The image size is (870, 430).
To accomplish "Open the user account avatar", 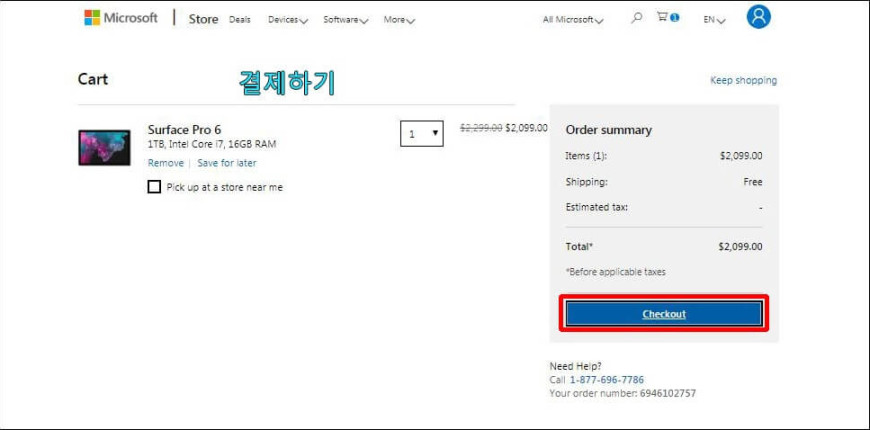I will coord(758,17).
